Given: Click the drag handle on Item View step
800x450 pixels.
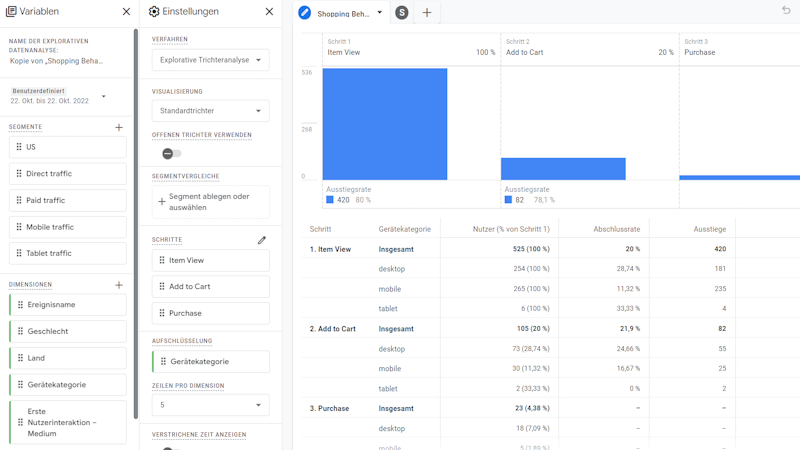Looking at the screenshot, I should (162, 260).
